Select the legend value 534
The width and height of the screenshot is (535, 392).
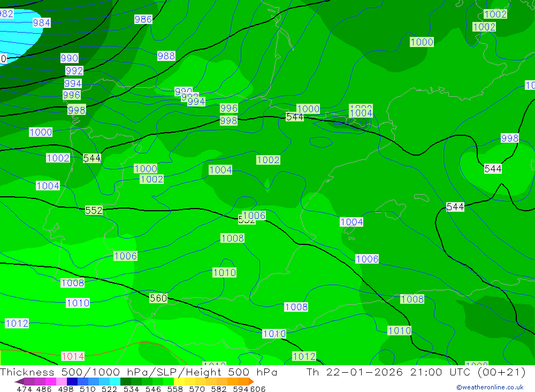(132, 389)
